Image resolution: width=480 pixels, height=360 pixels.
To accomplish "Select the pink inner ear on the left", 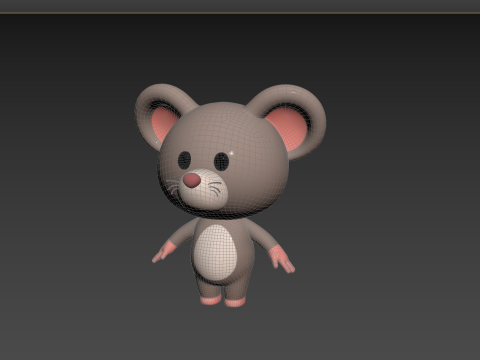I will (164, 123).
